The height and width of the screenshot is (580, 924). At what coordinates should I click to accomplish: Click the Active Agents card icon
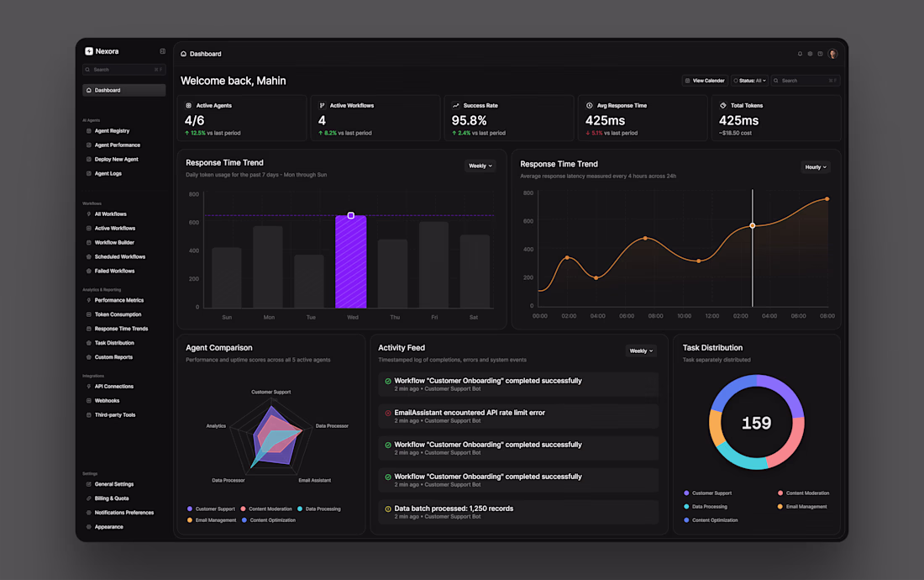click(x=188, y=106)
